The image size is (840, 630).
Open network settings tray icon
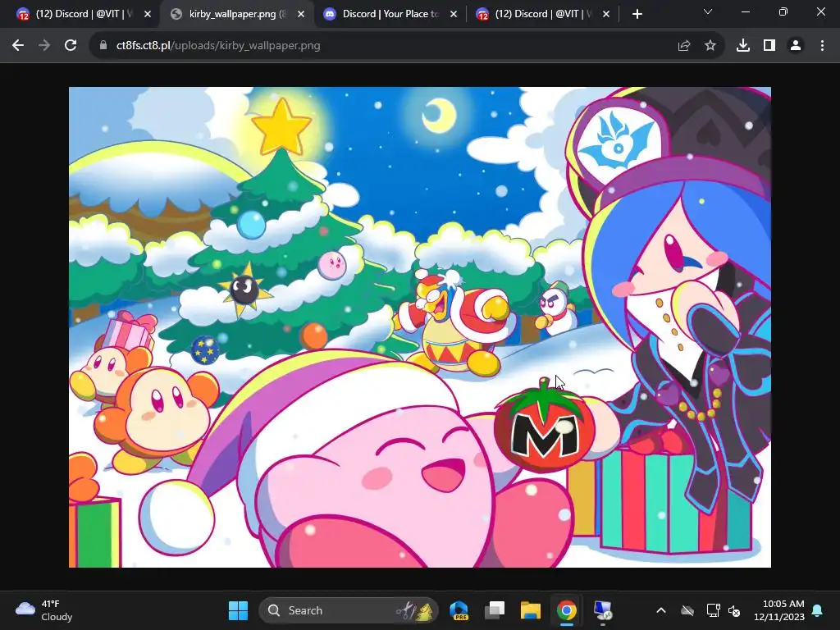coord(713,610)
